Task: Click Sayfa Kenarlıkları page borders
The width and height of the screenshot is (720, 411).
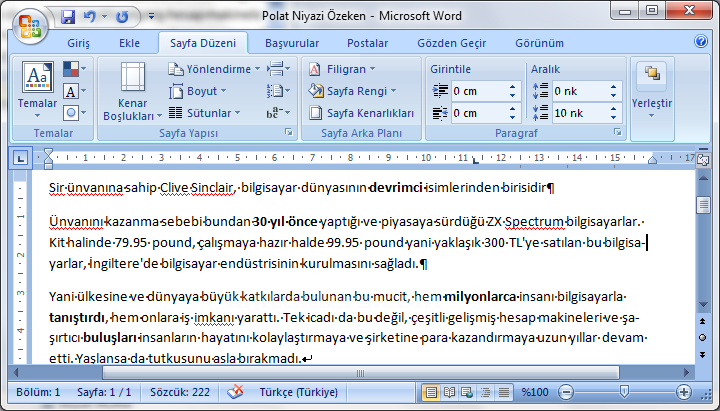Action: (361, 113)
